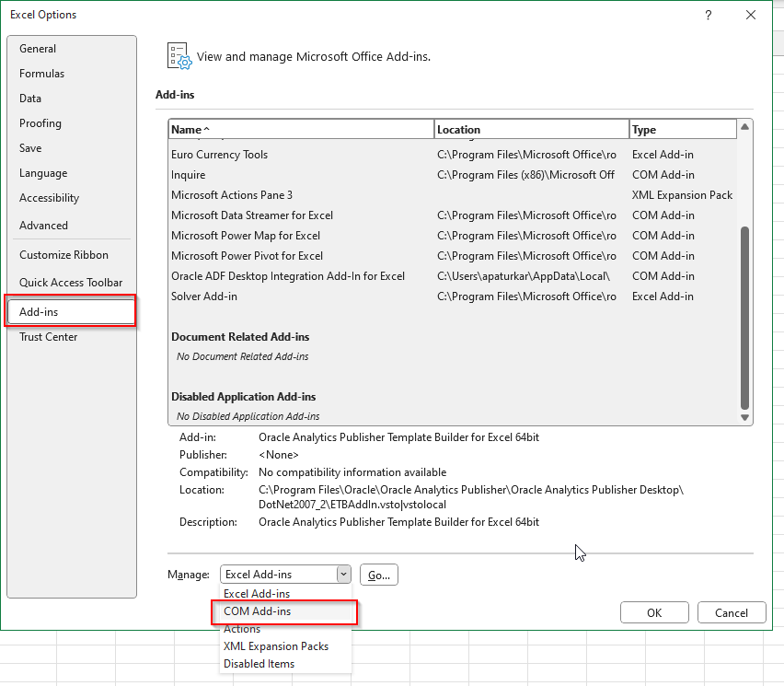This screenshot has height=686, width=784.
Task: Open dialog Help question mark
Action: pyautogui.click(x=708, y=15)
